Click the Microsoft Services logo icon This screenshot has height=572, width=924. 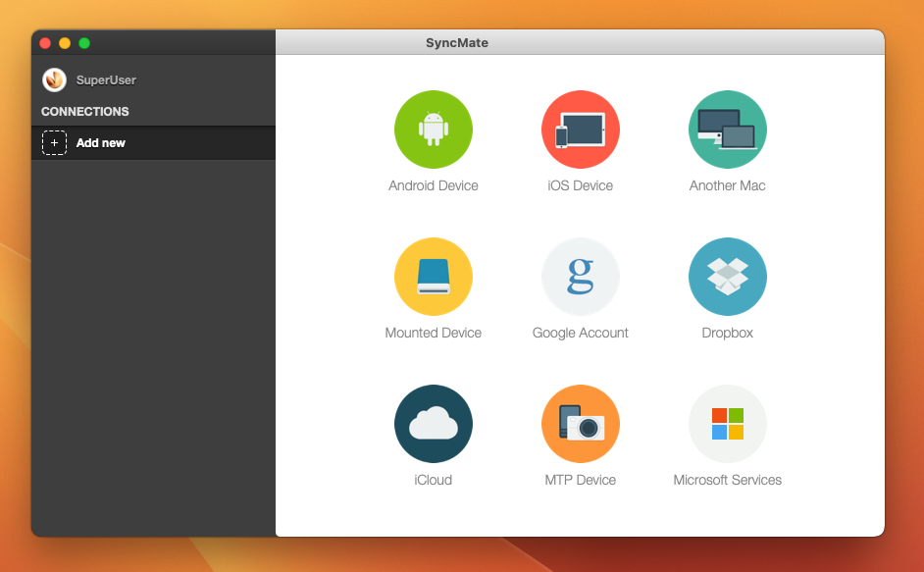727,424
